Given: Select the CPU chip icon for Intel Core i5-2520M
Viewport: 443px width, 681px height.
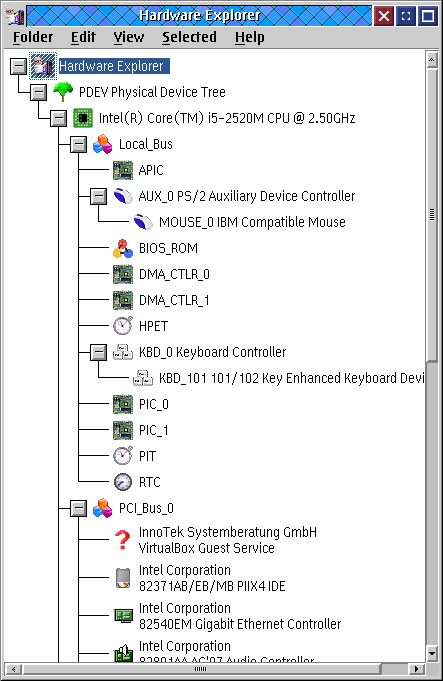Looking at the screenshot, I should coord(83,118).
